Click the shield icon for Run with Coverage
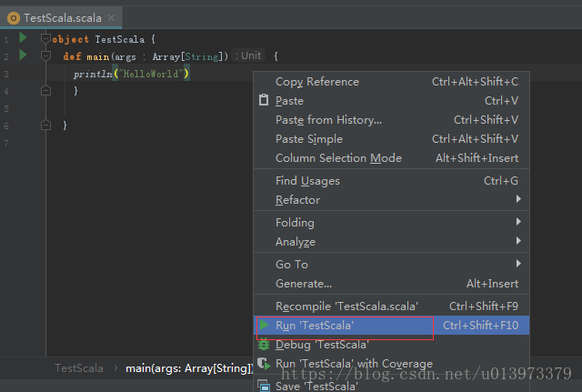The width and height of the screenshot is (582, 392). coord(264,364)
